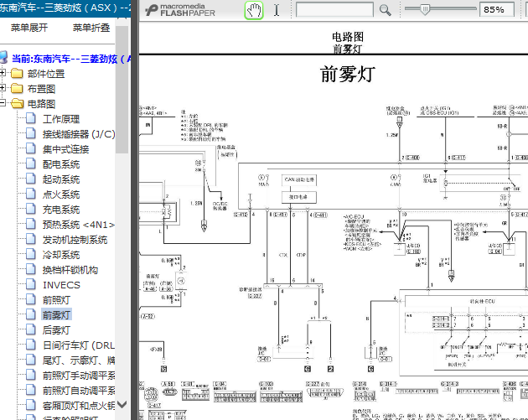Screen dimensions: 528x420
Task: Click the document icon beside 换档杆锁机构
Action: coord(31,269)
